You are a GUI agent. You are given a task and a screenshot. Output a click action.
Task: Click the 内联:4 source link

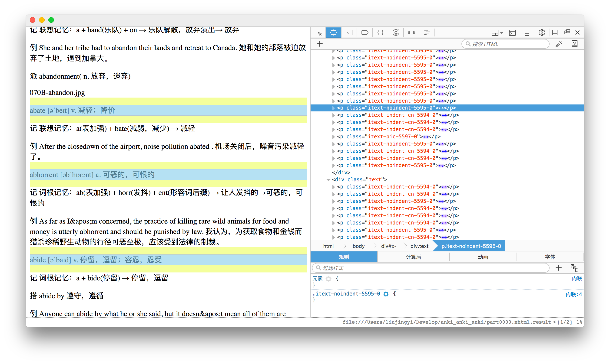[574, 294]
